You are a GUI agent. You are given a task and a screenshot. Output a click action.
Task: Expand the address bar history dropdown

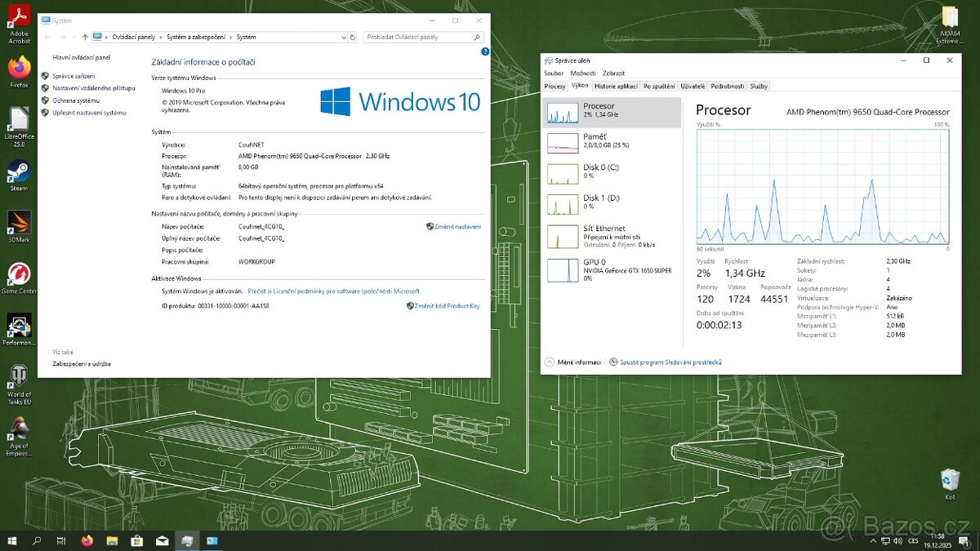[x=342, y=37]
